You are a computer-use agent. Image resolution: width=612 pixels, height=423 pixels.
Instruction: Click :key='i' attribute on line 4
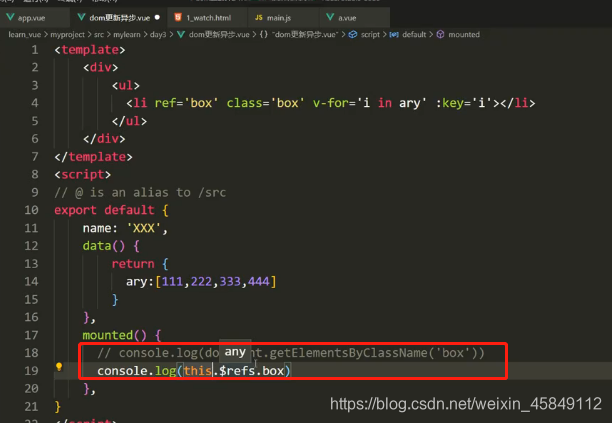(464, 103)
